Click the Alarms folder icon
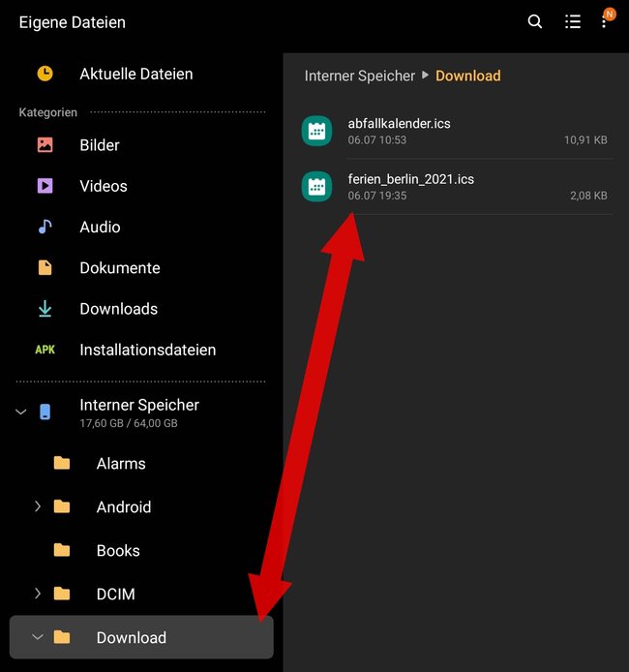This screenshot has width=629, height=672. [x=62, y=463]
